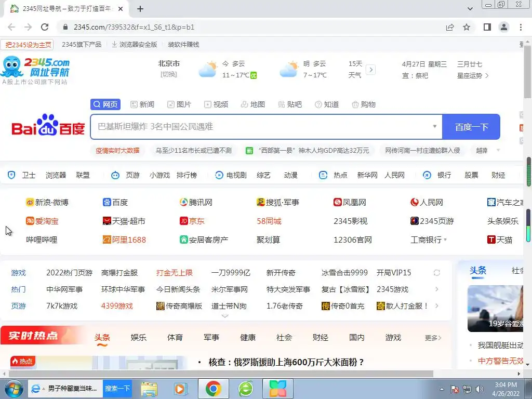Viewport: 532px width, 399px height.
Task: Toggle the browser side panel icon
Action: pos(487,27)
